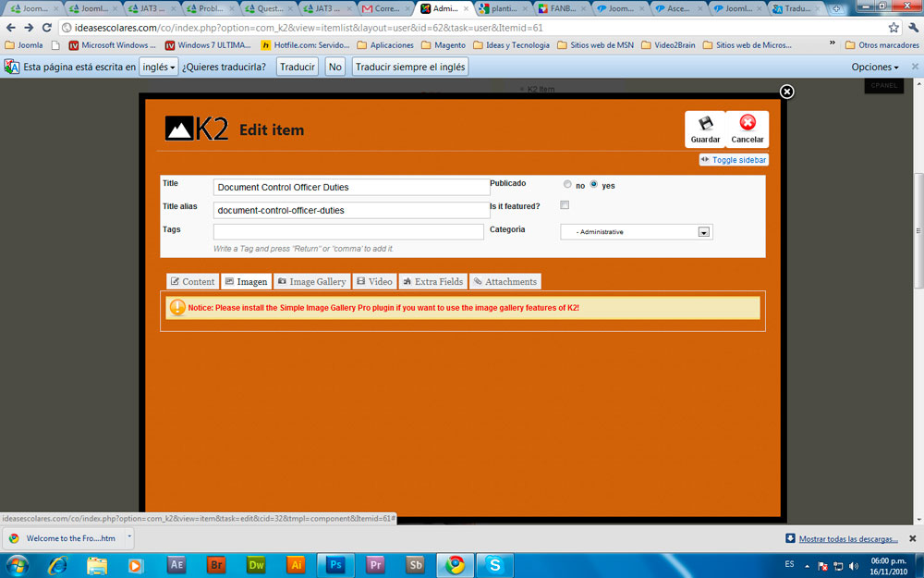Click the browser forward arrow
The image size is (924, 578).
click(x=29, y=28)
